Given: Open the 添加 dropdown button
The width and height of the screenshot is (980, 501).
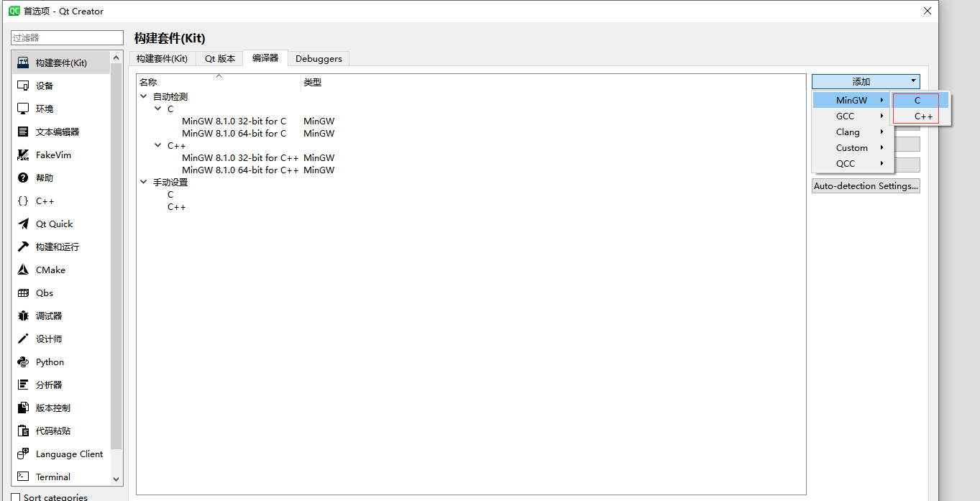Looking at the screenshot, I should point(866,81).
